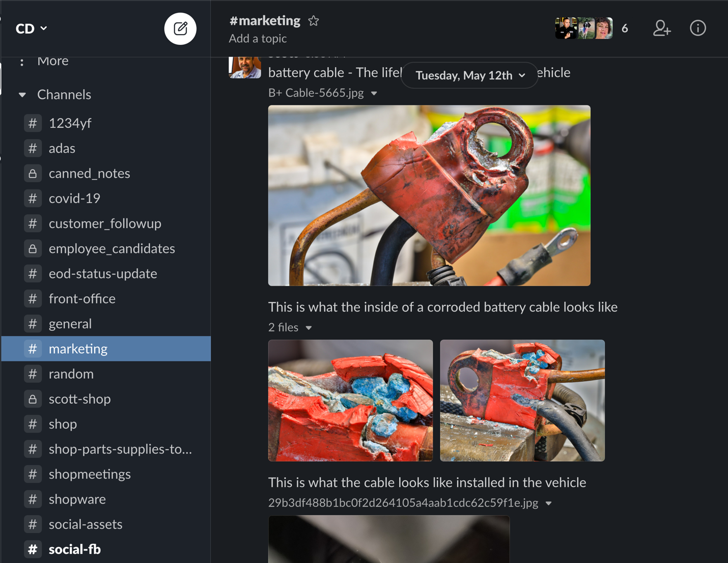Switch to the front-office channel
728x563 pixels.
click(106, 299)
